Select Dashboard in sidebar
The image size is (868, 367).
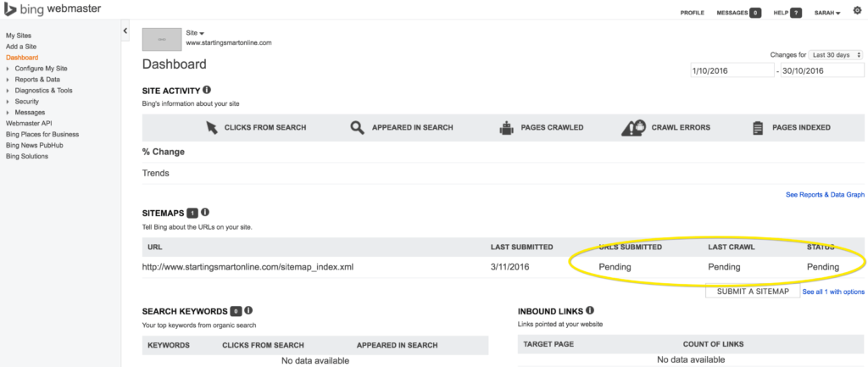(22, 58)
